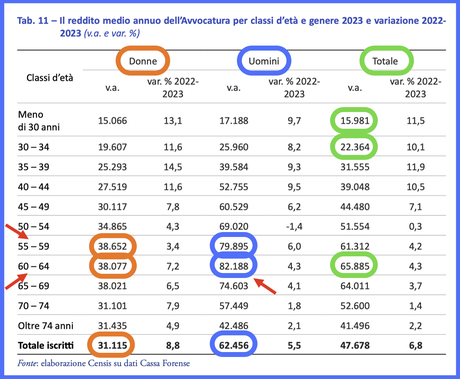This screenshot has width=460, height=379.
Task: Click the circled Uomini value 82.188
Action: click(234, 266)
